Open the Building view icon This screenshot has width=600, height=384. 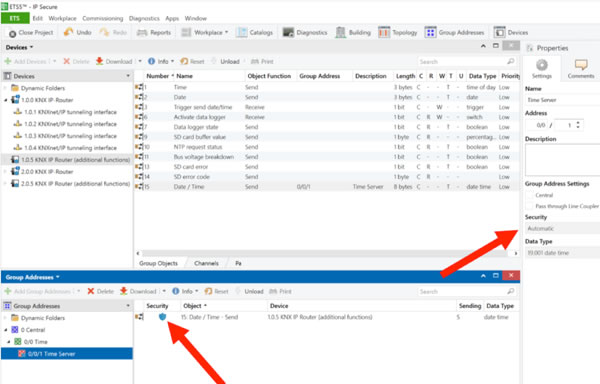[340, 33]
